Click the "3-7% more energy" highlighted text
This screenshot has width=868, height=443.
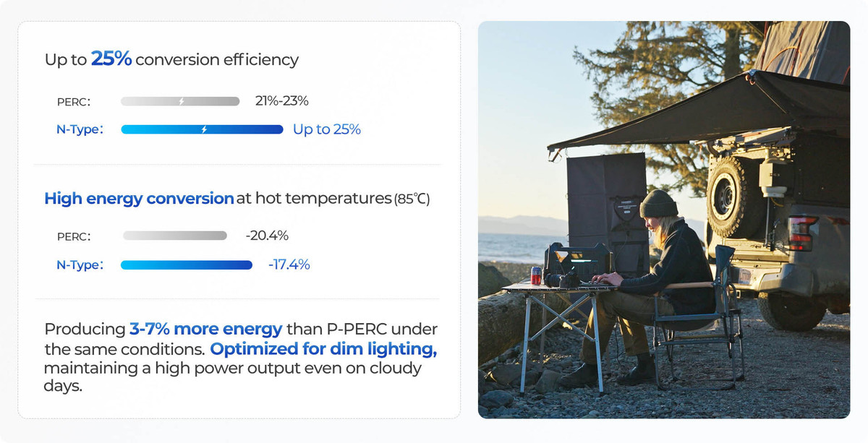coord(205,330)
